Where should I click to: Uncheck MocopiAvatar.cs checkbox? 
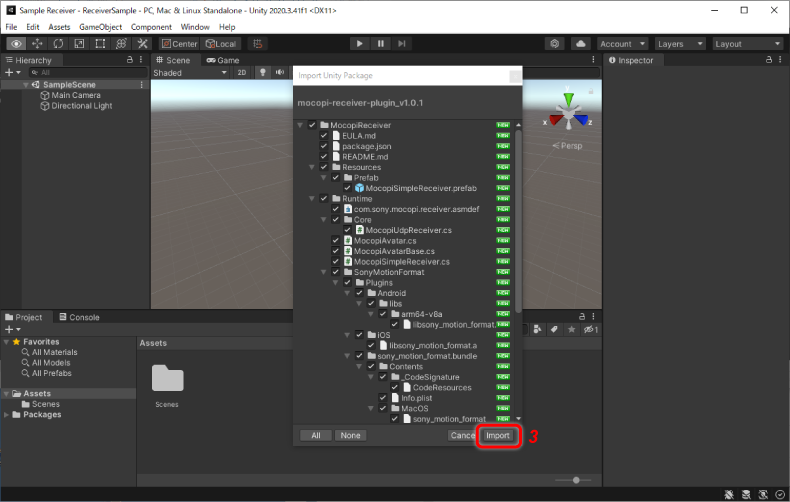click(x=335, y=240)
